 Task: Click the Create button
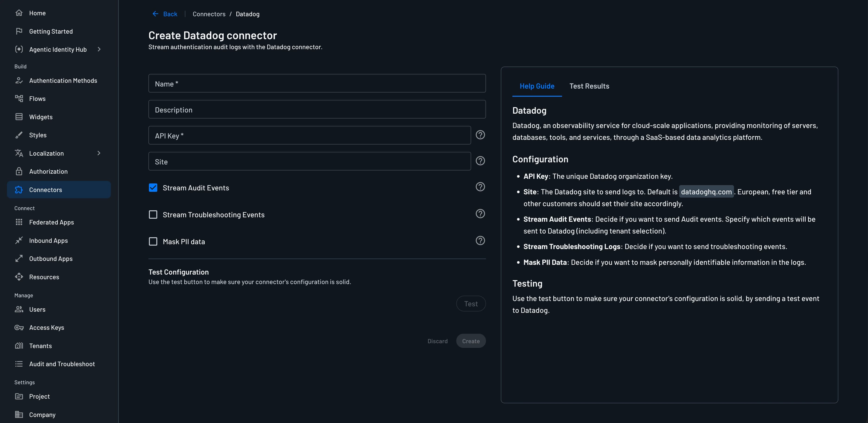click(x=471, y=341)
